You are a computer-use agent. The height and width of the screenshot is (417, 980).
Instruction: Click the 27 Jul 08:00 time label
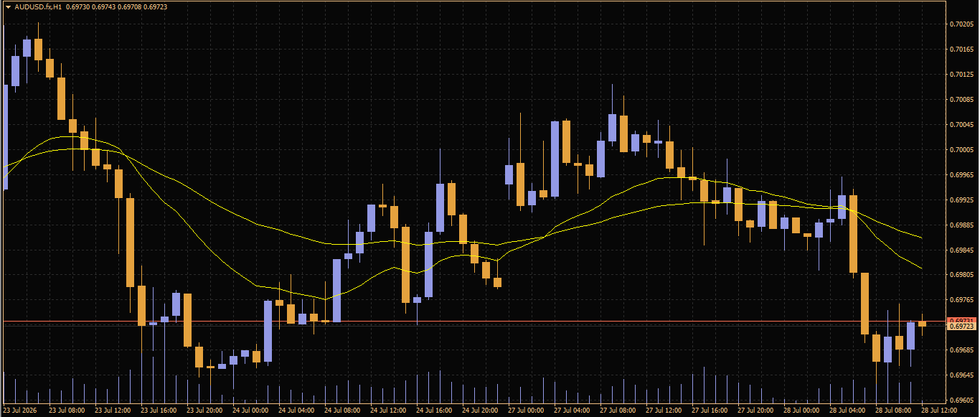pos(618,411)
